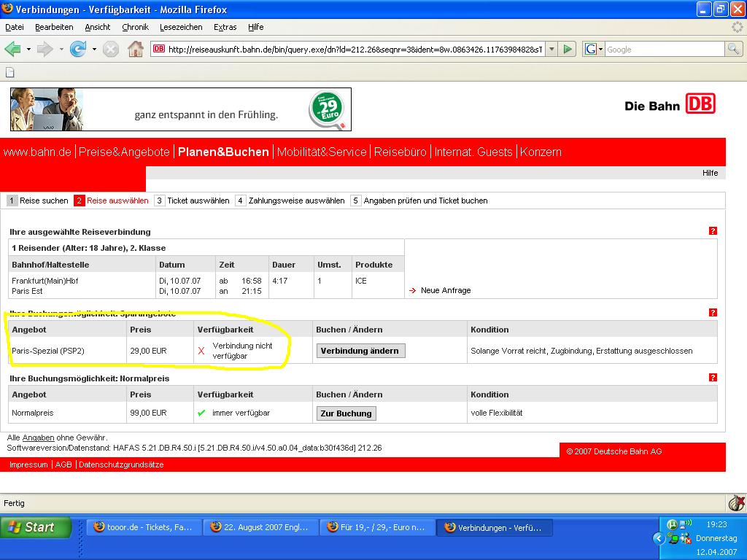This screenshot has width=747, height=560.
Task: Open the Chronik menu
Action: (135, 27)
